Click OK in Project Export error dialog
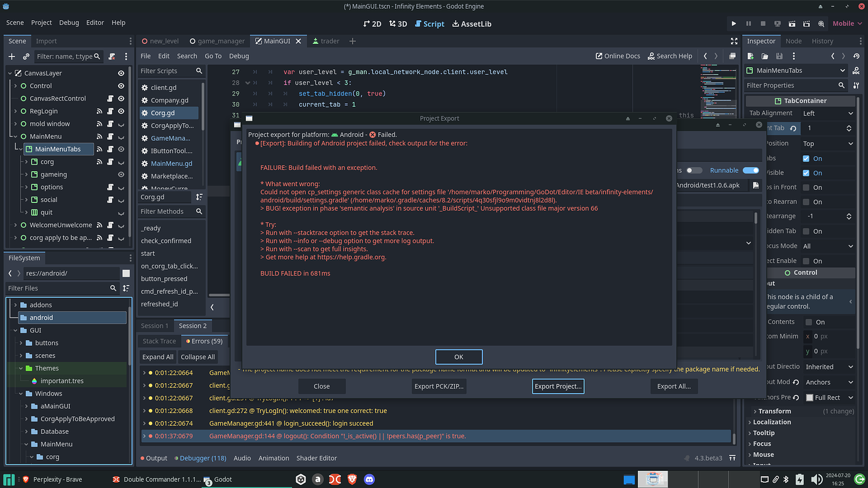Viewport: 868px width, 488px height. [459, 357]
